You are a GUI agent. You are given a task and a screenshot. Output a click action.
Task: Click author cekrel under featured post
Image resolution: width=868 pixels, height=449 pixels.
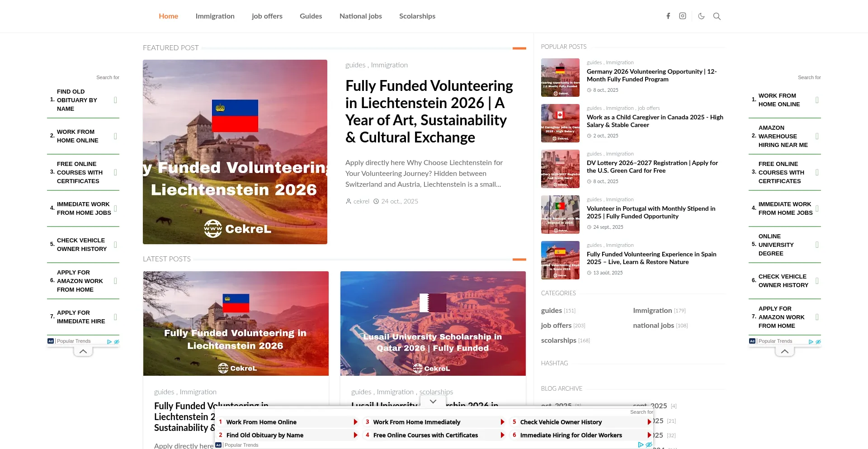tap(361, 201)
